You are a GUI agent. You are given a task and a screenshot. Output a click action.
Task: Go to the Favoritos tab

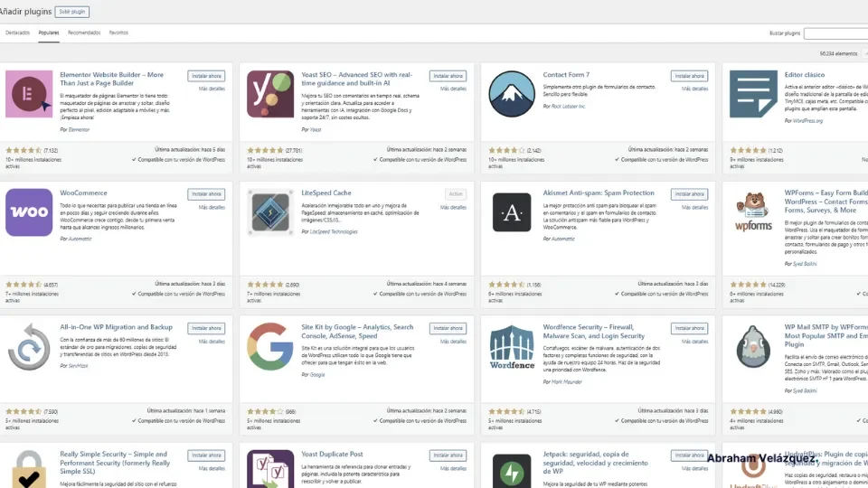pos(118,33)
